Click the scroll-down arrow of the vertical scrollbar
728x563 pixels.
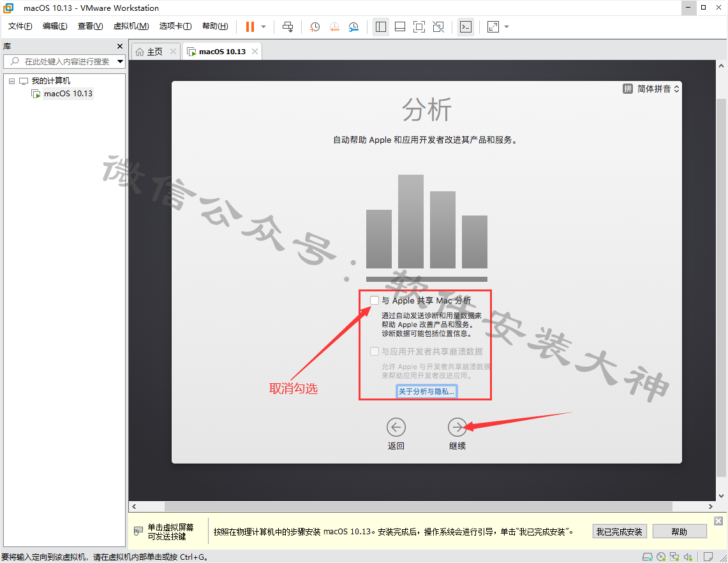tap(721, 495)
